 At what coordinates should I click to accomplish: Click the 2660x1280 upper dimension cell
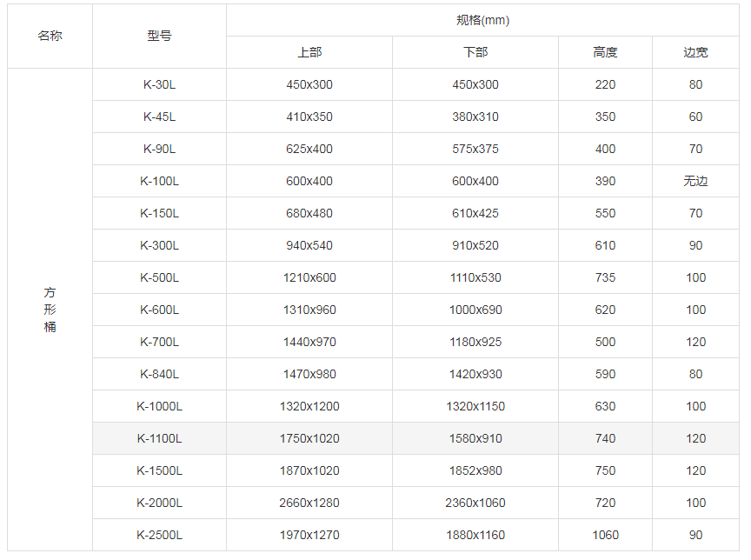(x=309, y=503)
